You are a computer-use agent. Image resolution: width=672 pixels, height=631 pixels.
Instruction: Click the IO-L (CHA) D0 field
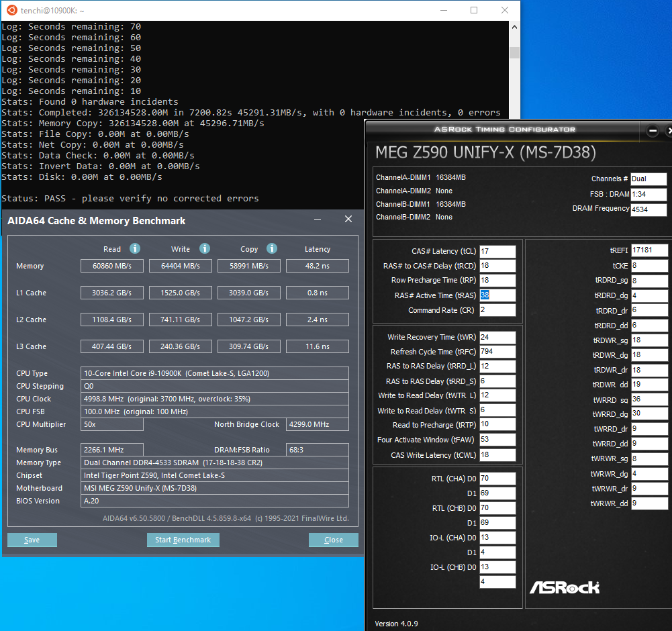pos(497,538)
